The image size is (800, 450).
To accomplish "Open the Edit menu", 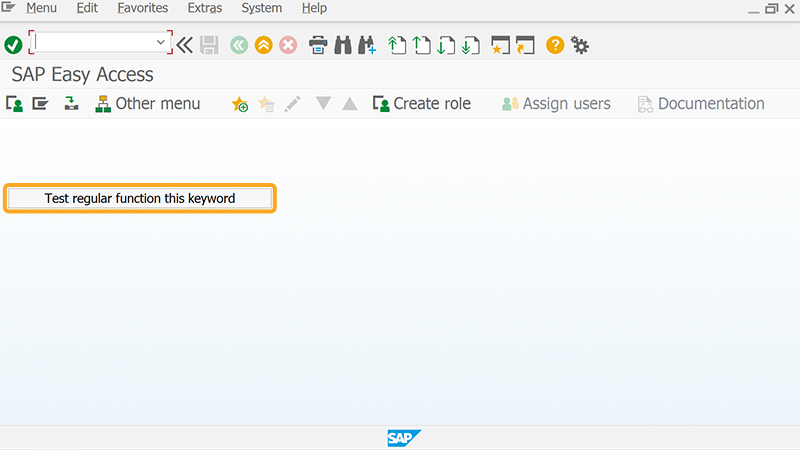I will (x=87, y=8).
